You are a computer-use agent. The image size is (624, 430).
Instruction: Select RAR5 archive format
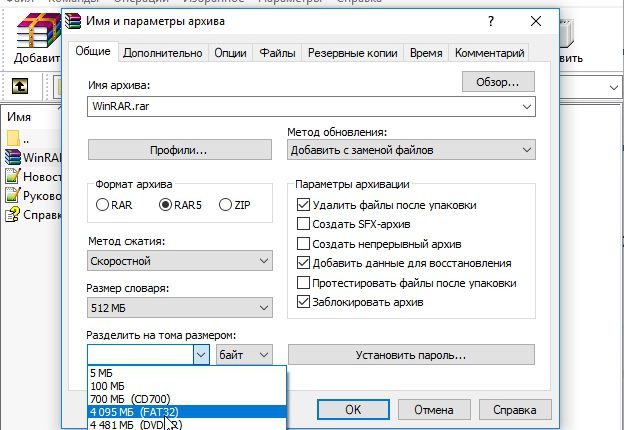pos(165,205)
